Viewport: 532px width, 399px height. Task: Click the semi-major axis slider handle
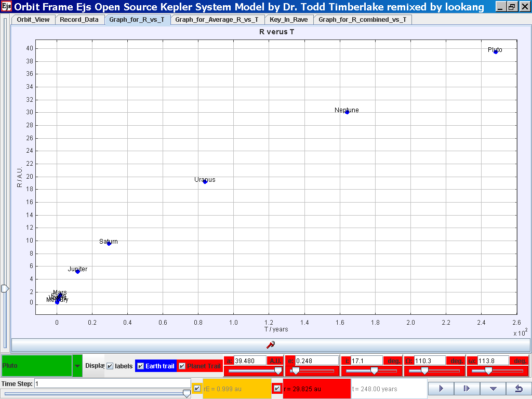(x=278, y=370)
